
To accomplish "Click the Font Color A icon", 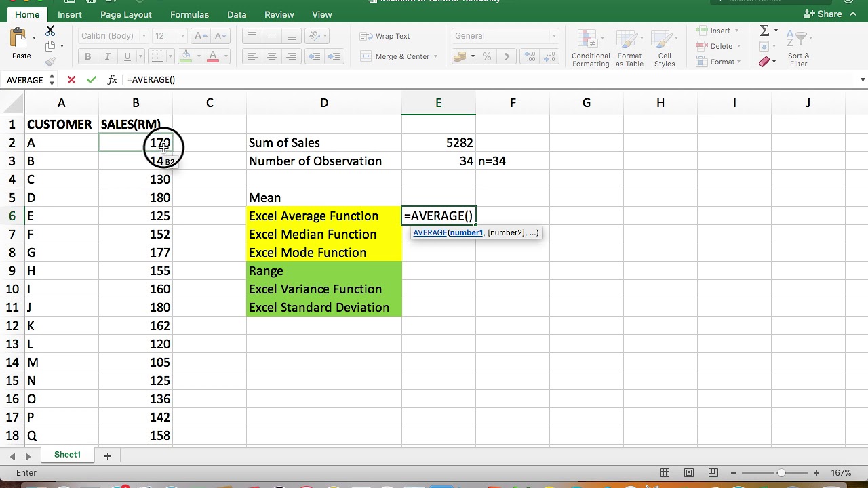I will [x=213, y=57].
